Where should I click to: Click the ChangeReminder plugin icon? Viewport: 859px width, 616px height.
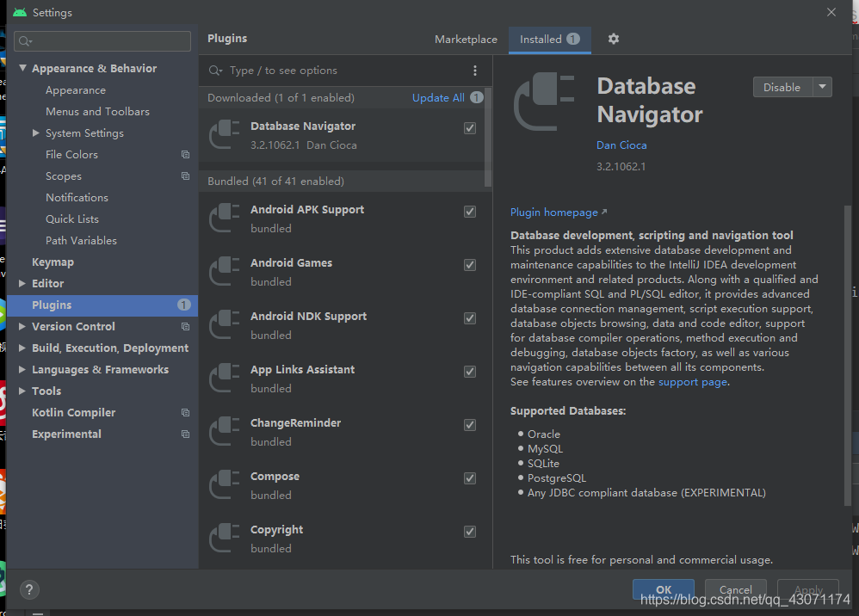(225, 432)
